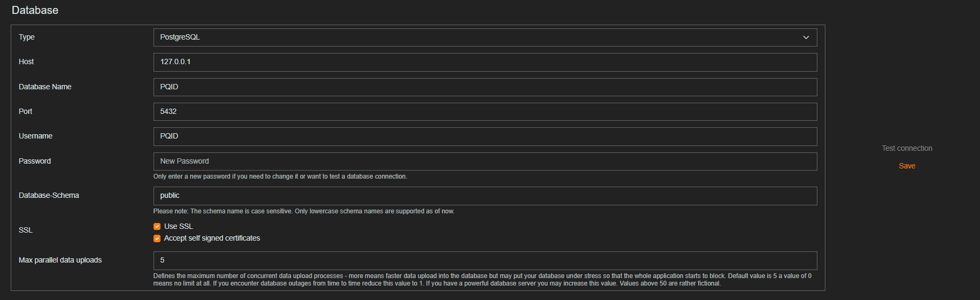This screenshot has width=980, height=300.
Task: Focus the Database Name input field
Action: click(x=485, y=87)
